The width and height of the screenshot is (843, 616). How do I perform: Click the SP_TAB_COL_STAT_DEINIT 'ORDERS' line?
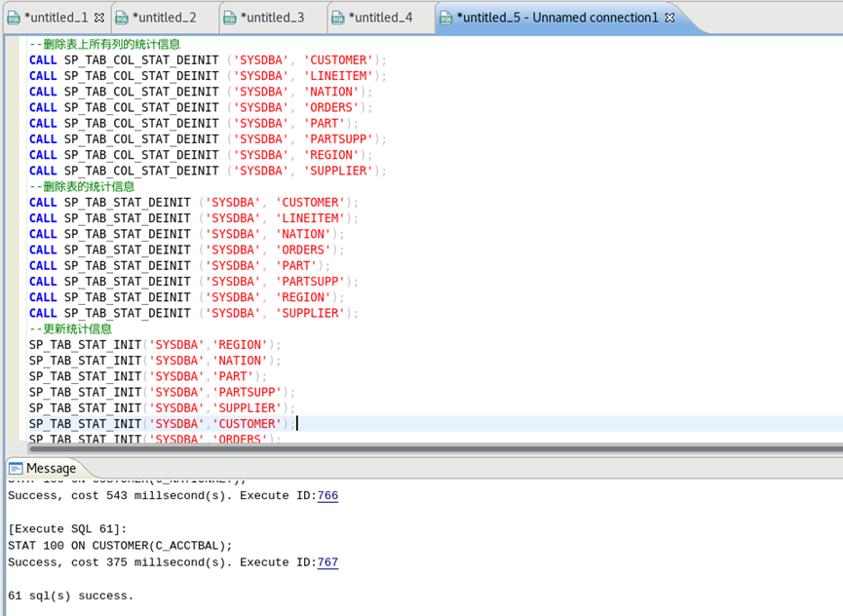[x=201, y=107]
